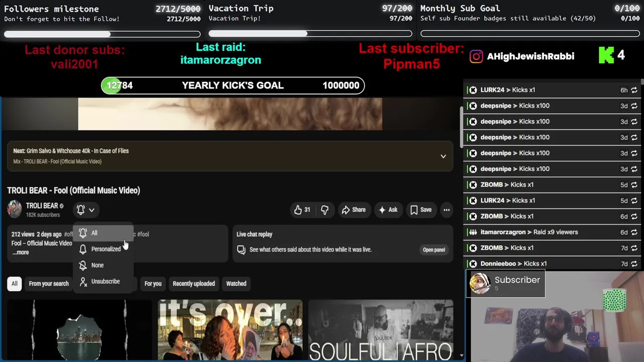Click repeat icon on LURK24 6h row
The image size is (644, 362).
coord(634,90)
